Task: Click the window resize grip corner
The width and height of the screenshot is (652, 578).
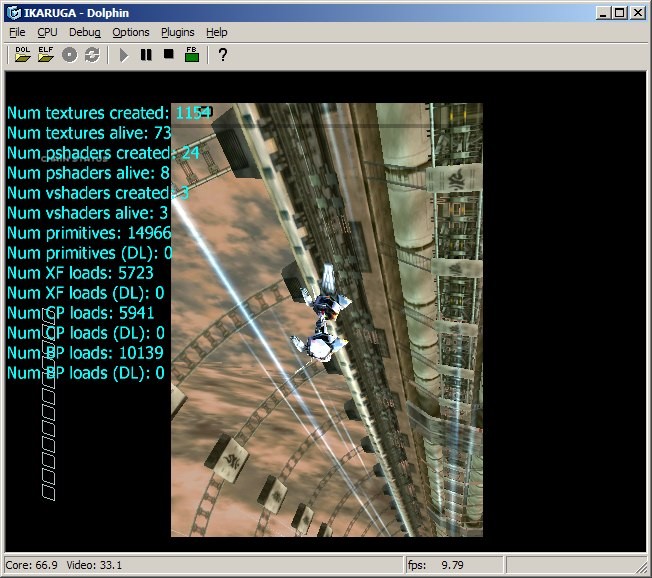Action: (641, 567)
